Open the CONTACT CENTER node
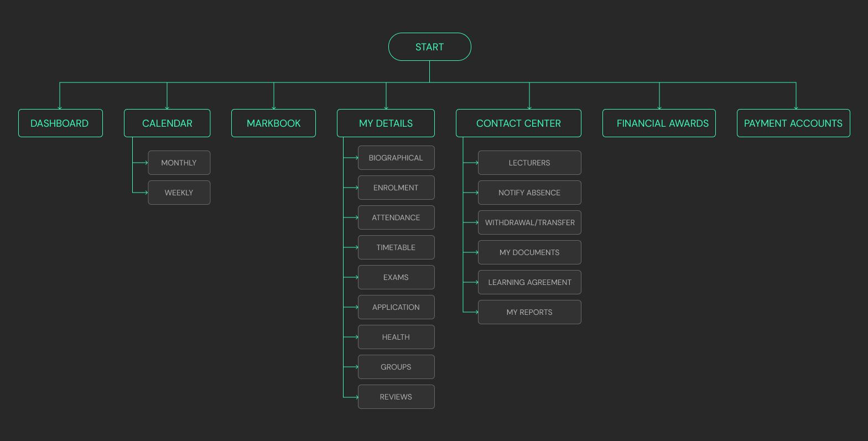 [518, 123]
